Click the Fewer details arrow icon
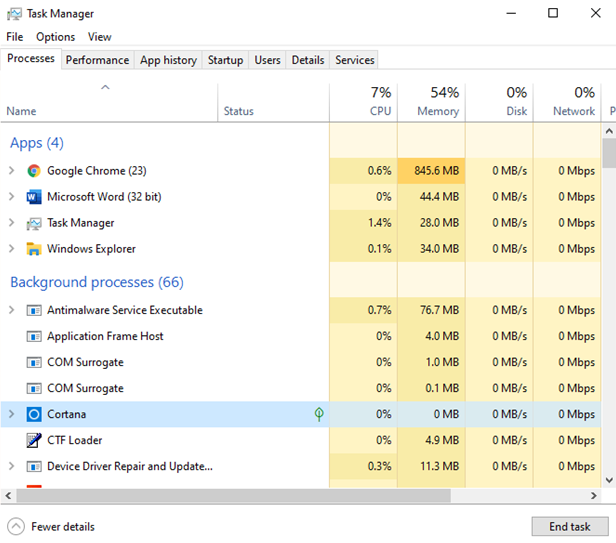 click(x=16, y=526)
